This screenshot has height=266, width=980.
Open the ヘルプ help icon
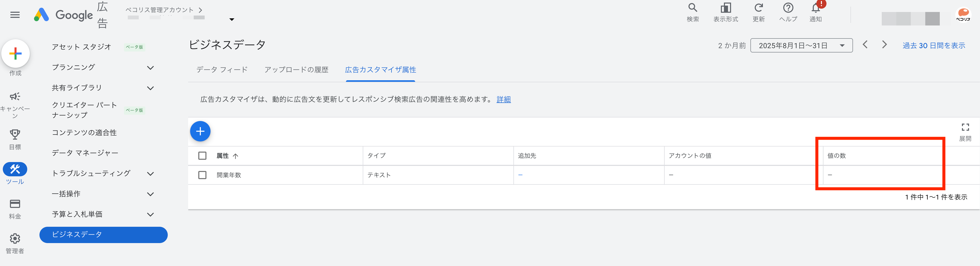[x=788, y=8]
